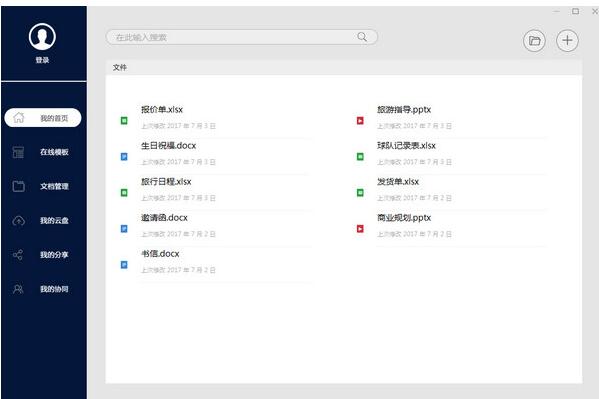Click the online template icon

[x=18, y=152]
